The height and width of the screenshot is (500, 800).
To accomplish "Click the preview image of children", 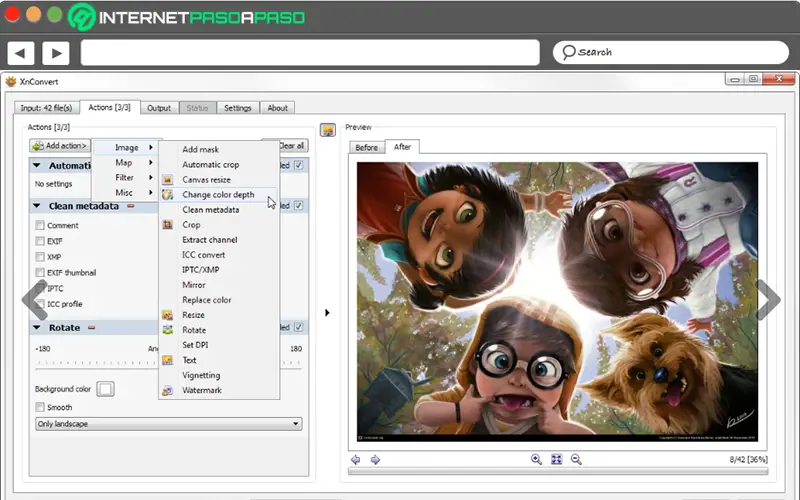I will tap(557, 302).
